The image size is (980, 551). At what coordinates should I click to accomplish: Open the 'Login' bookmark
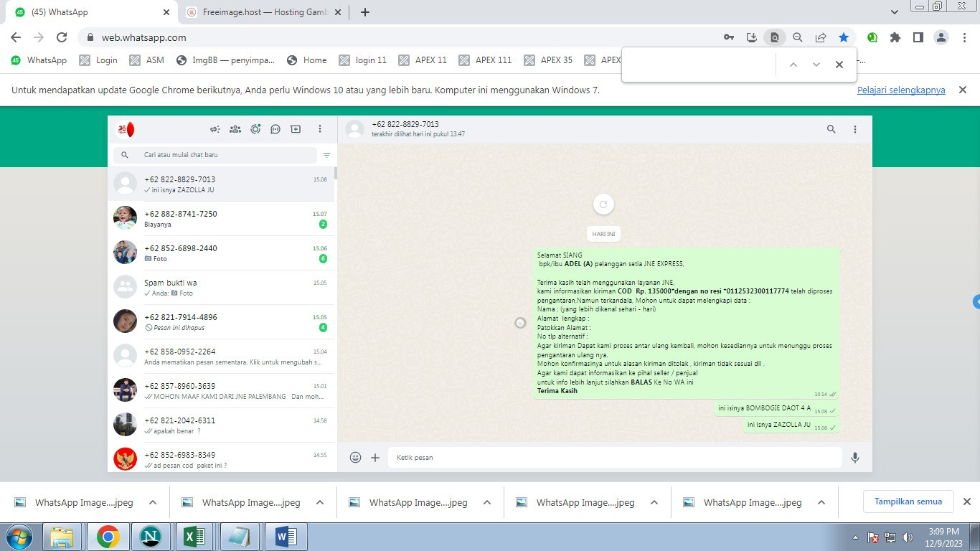(98, 60)
